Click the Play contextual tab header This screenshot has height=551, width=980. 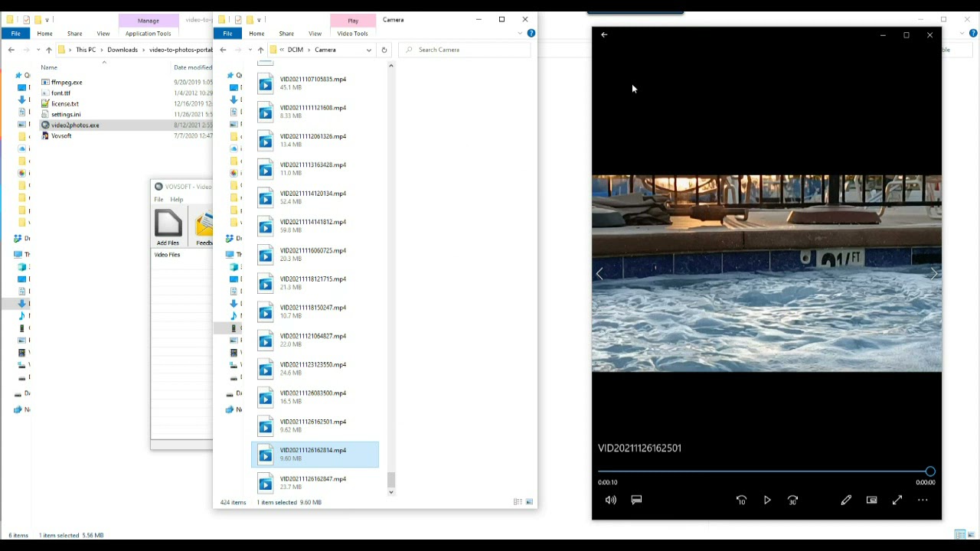(x=353, y=21)
